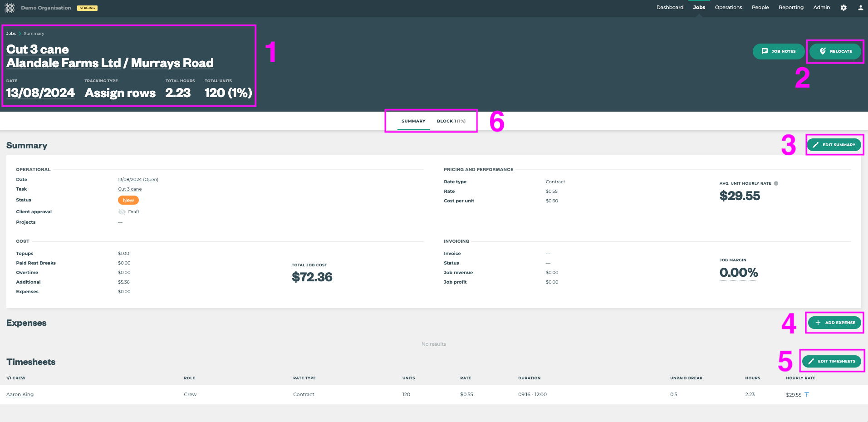This screenshot has height=422, width=868.
Task: Click the top-up icon next to $29.55 hourly rate
Action: click(x=807, y=395)
